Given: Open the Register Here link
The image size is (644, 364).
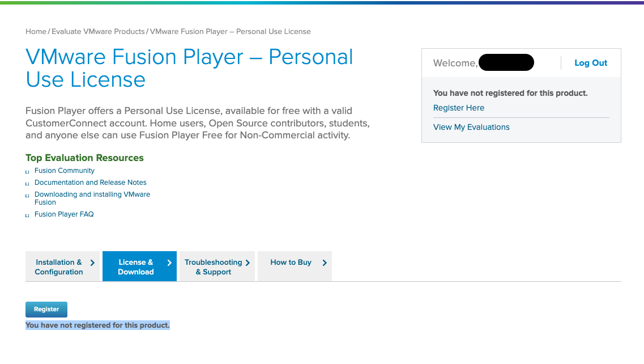Looking at the screenshot, I should [458, 108].
